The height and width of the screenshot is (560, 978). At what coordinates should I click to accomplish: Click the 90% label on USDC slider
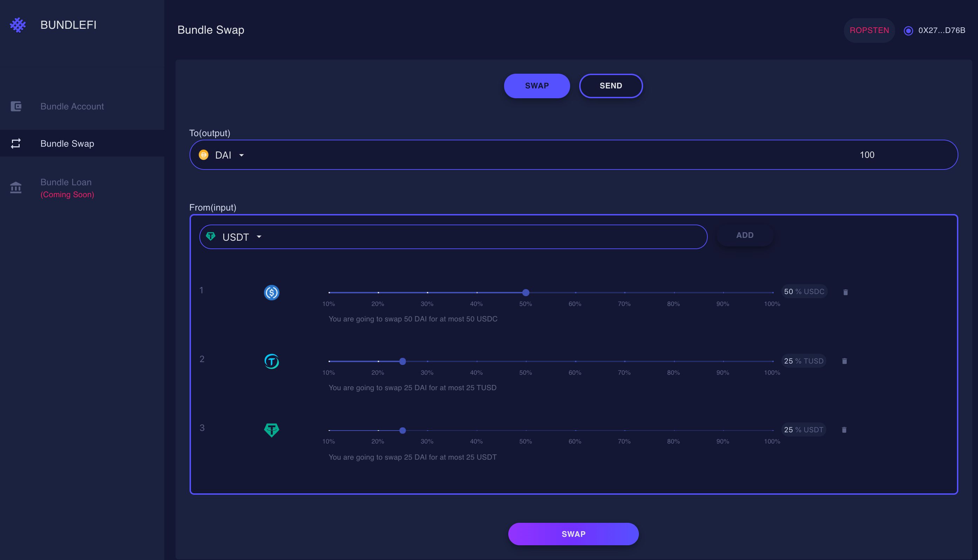click(x=723, y=304)
